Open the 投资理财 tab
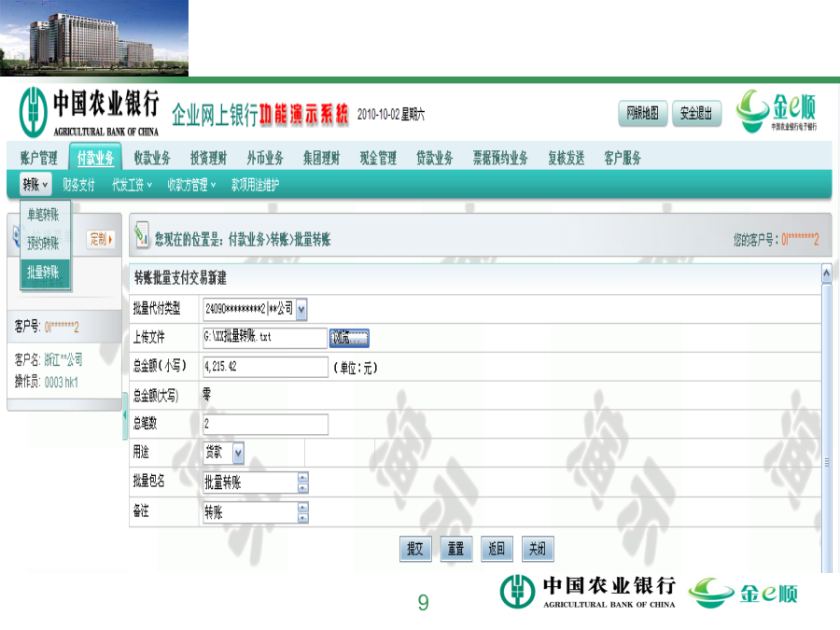 tap(208, 158)
